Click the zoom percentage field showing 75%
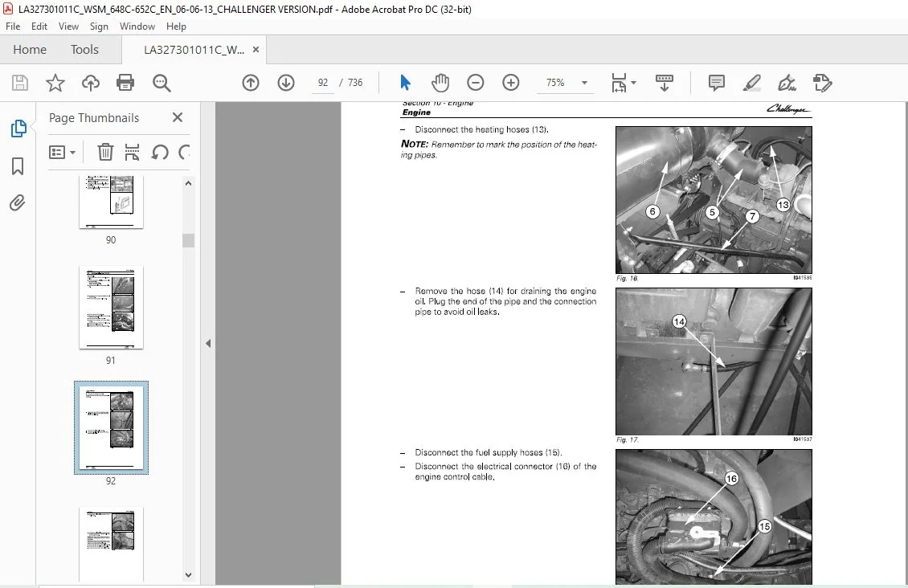908x588 pixels. 555,83
